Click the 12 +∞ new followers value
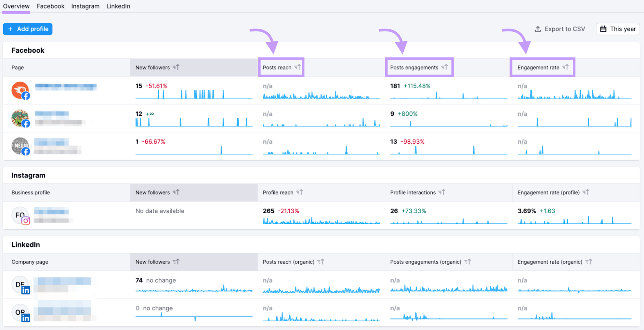Viewport: 644px width, 330px height. pos(145,114)
